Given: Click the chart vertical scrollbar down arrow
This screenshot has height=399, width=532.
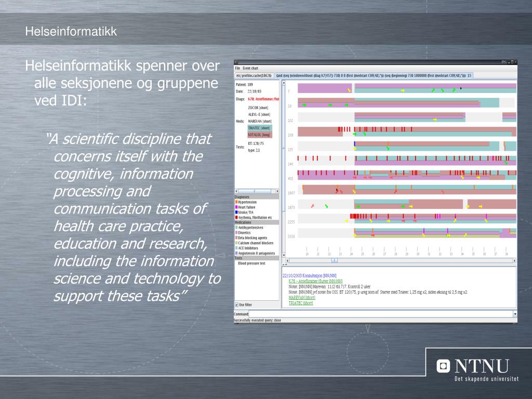Looking at the screenshot, I should point(284,255).
